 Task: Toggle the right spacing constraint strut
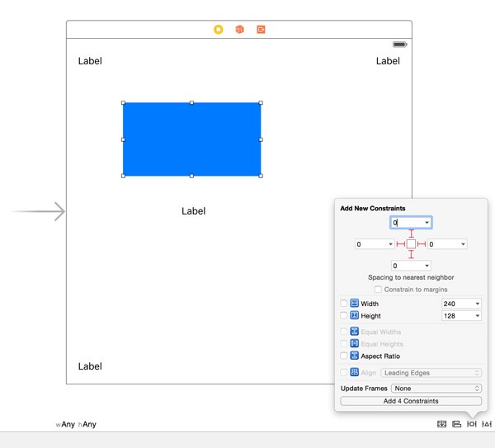tap(422, 244)
